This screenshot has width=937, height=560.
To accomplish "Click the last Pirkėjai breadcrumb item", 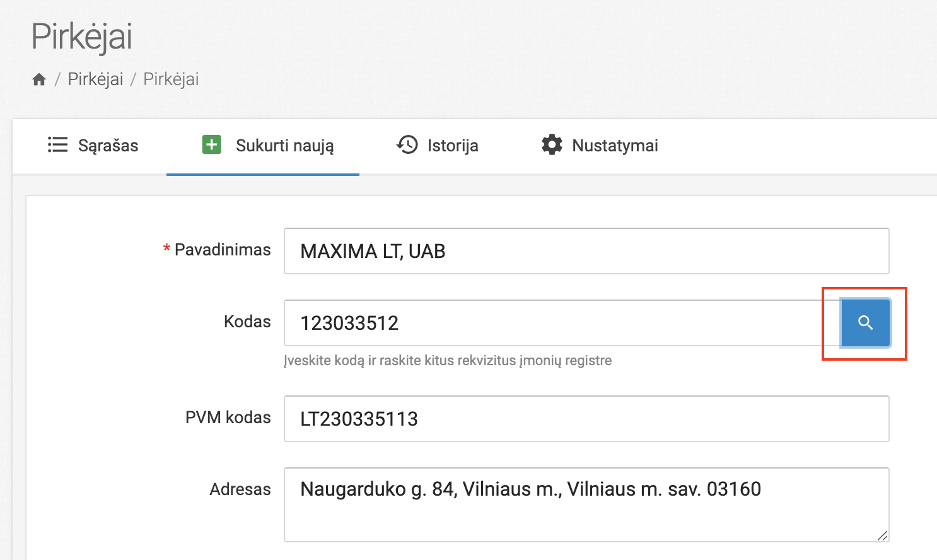I will coord(171,79).
